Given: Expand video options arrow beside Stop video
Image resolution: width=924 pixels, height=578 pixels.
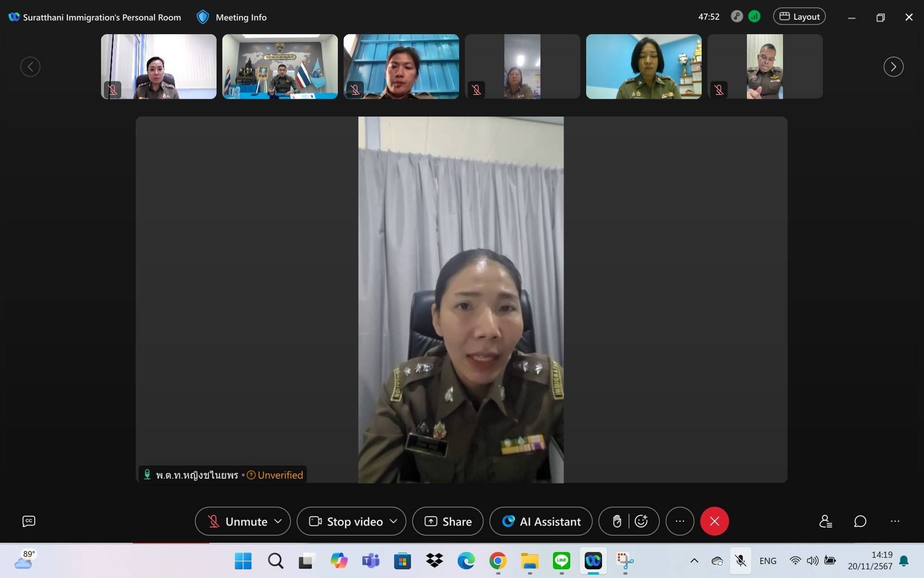Looking at the screenshot, I should (x=394, y=521).
